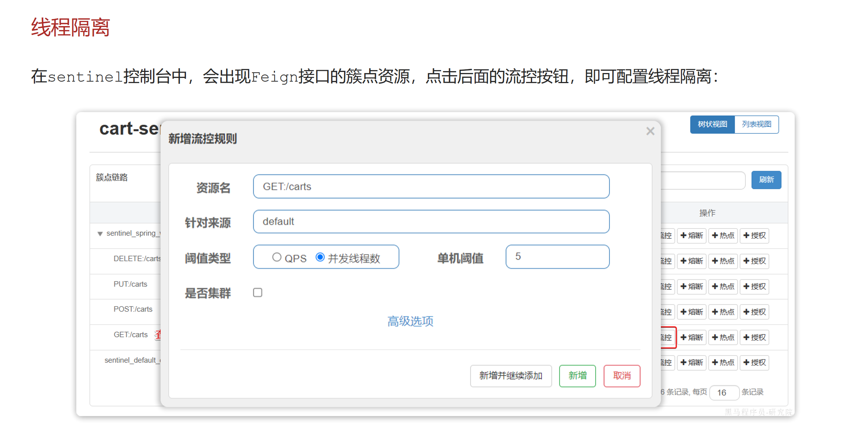Open 熔断 configuration for the GET:/carts row

point(691,337)
